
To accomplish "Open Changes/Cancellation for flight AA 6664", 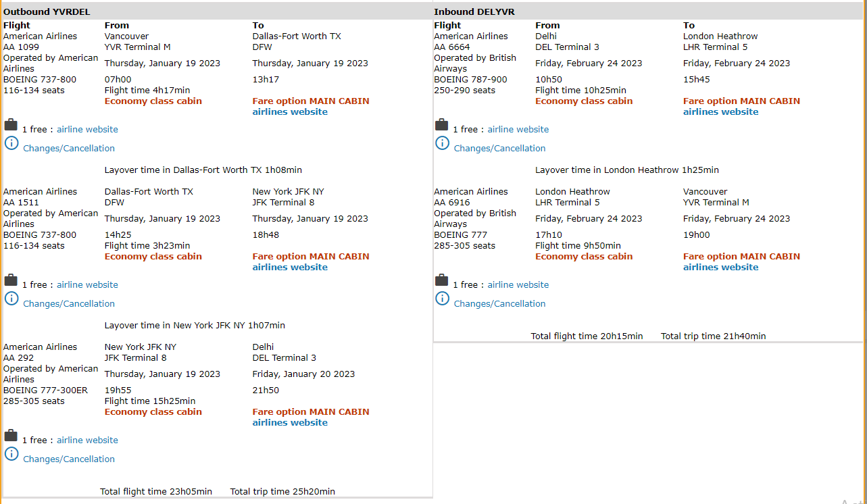I will click(x=499, y=149).
